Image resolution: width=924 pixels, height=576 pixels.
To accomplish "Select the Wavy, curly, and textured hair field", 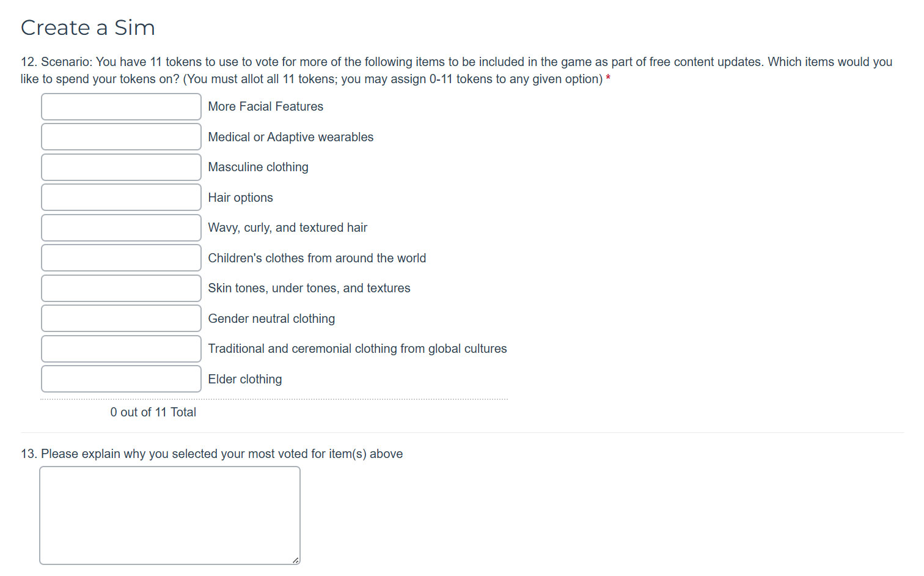I will pyautogui.click(x=121, y=227).
